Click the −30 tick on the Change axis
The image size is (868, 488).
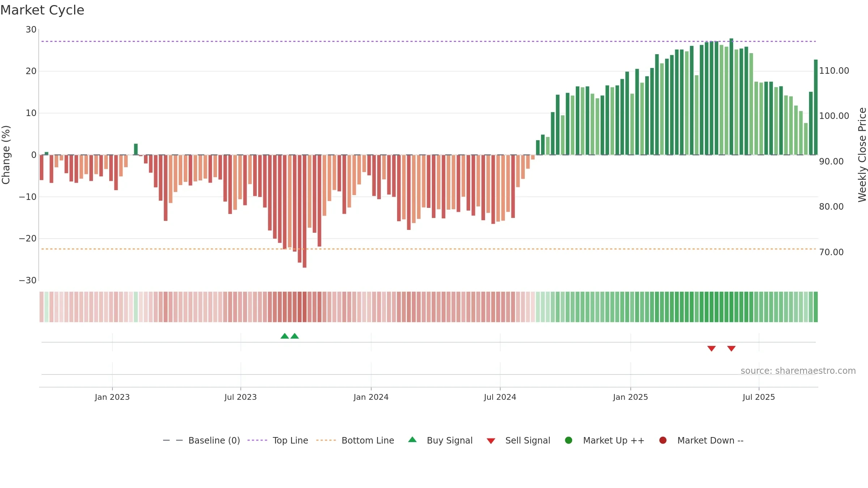click(28, 281)
